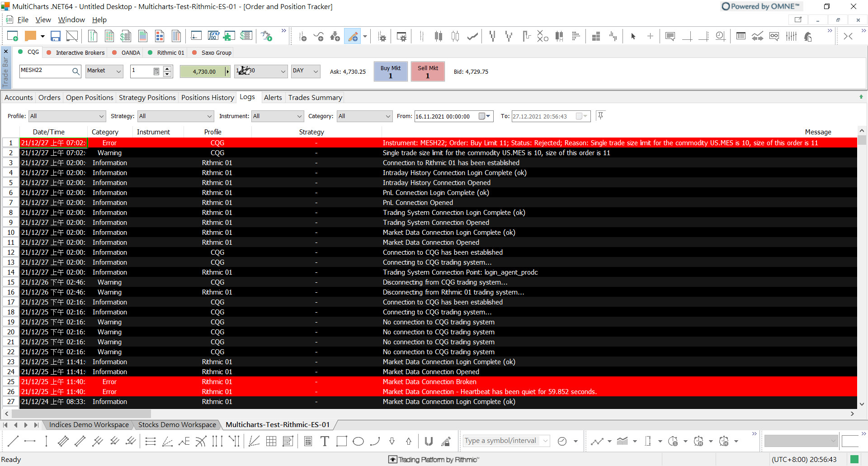
Task: Click the insert signal pencil icon
Action: (353, 36)
